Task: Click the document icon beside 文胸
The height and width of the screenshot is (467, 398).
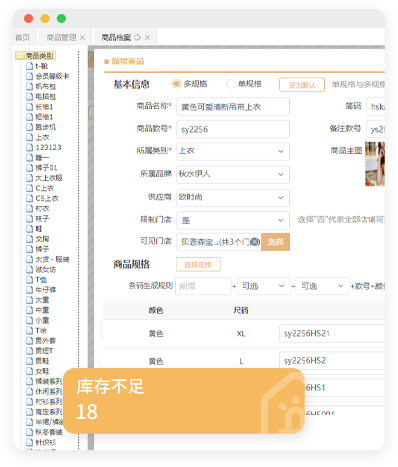Action: [x=29, y=239]
